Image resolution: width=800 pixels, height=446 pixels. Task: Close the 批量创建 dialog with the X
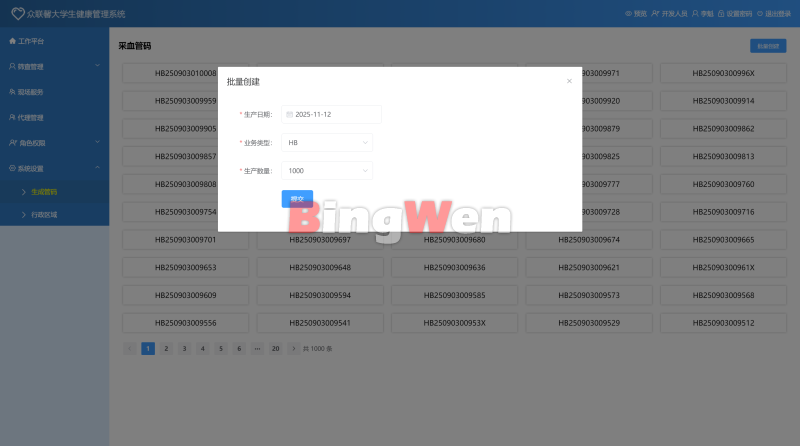tap(569, 81)
